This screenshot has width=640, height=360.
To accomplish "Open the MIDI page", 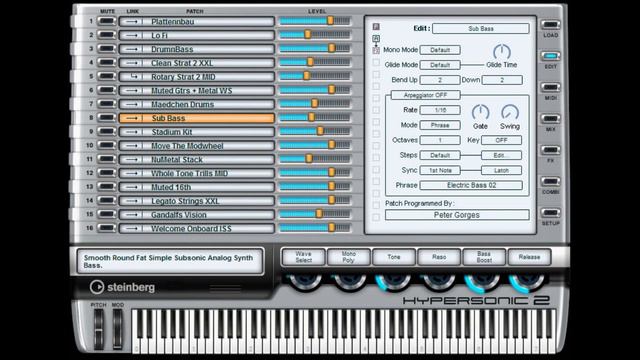I will pyautogui.click(x=550, y=87).
